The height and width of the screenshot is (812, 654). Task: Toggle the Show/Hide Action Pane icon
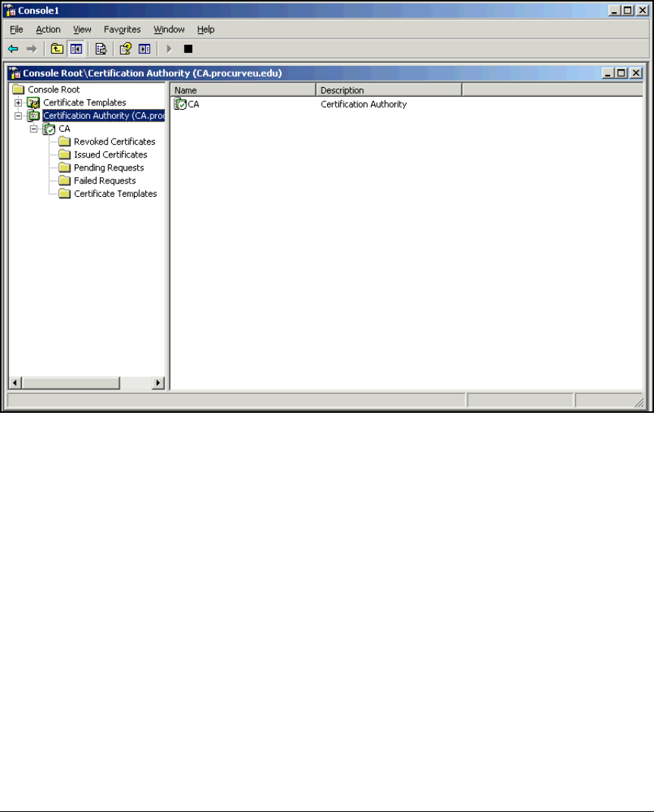click(x=145, y=49)
